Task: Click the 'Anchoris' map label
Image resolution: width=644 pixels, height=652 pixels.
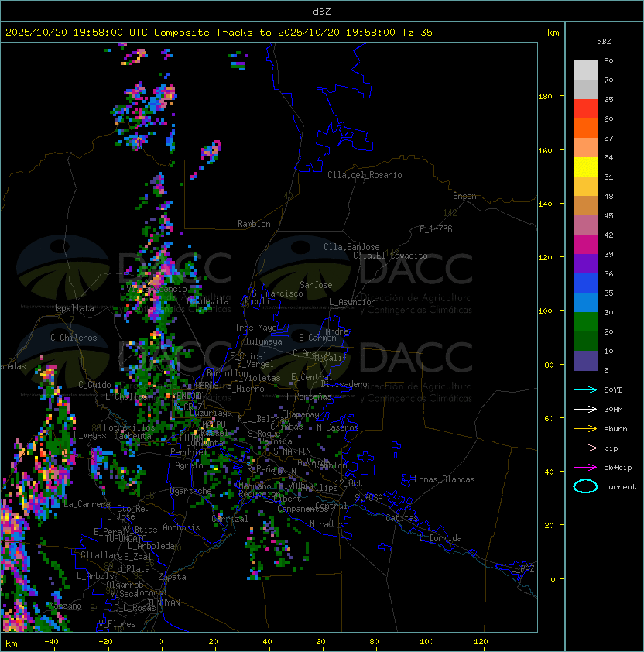Action: 181,527
